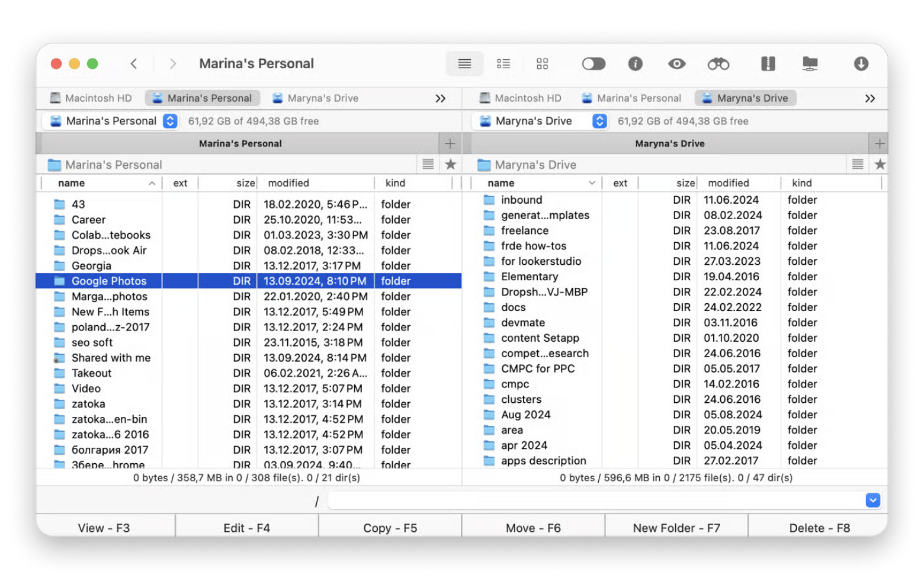The image size is (924, 584).
Task: Select Macintosh HD tab in left pane
Action: coord(91,98)
